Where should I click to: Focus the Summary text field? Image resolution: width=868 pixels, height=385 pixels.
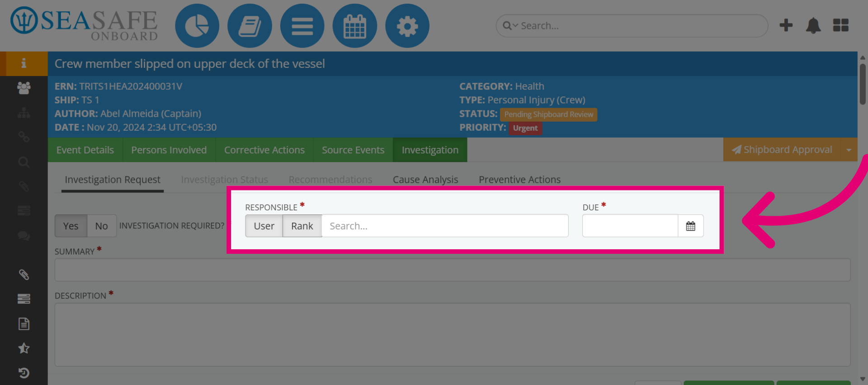[x=453, y=270]
